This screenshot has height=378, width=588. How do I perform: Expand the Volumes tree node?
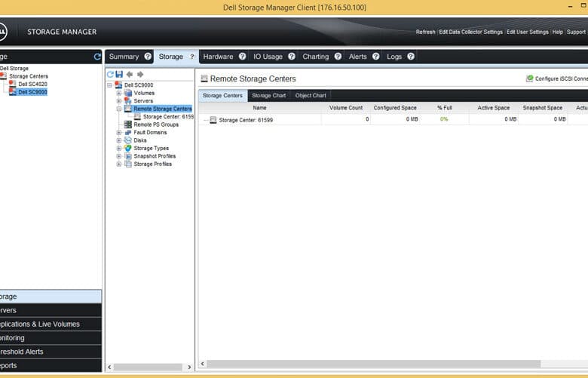tap(119, 93)
